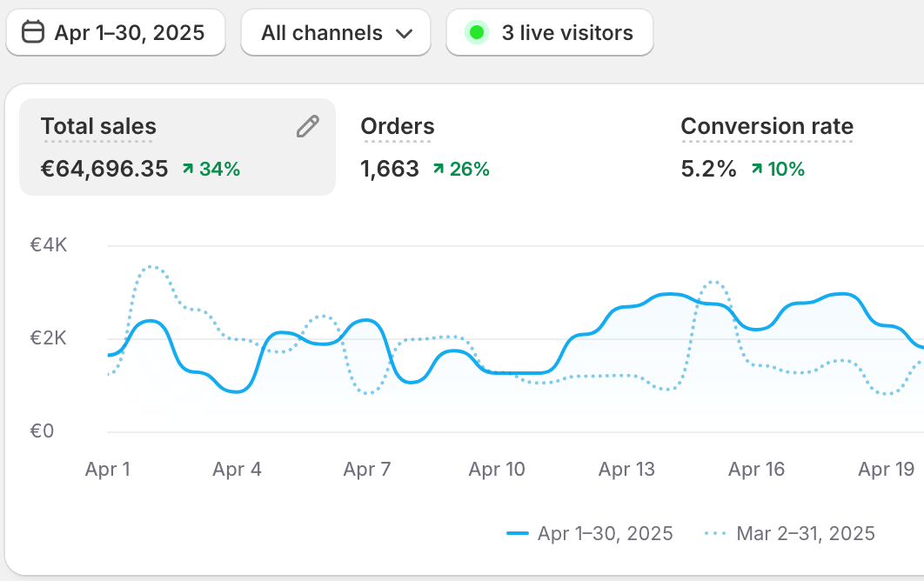
Task: Toggle the Mar 2–31, 2025 legend series
Action: point(805,533)
